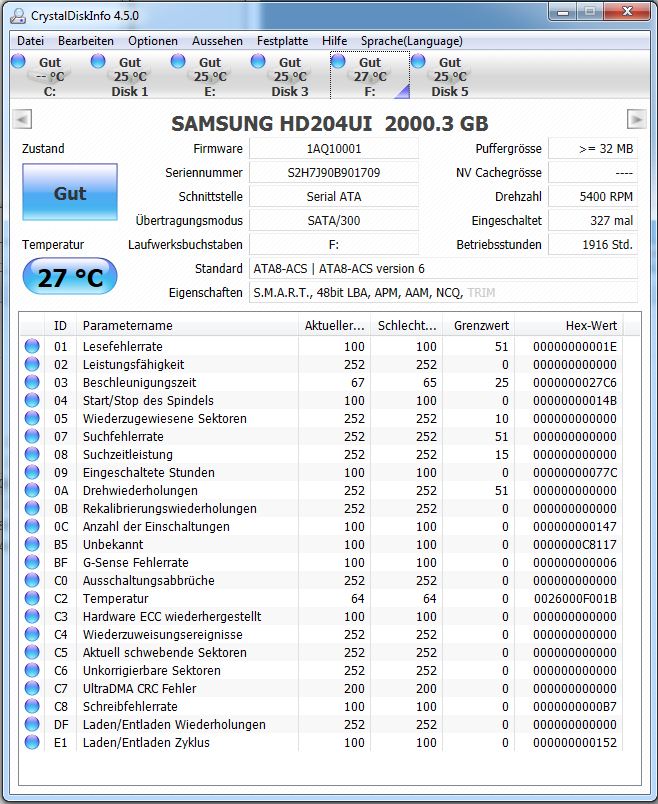The image size is (658, 804).
Task: Click the serial number S2H7J90B901709
Action: click(334, 172)
